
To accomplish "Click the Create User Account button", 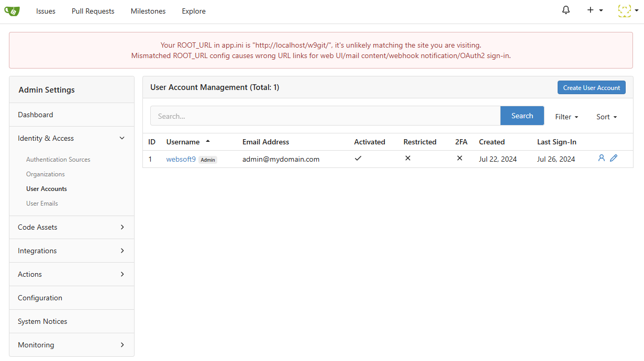I will coord(591,88).
